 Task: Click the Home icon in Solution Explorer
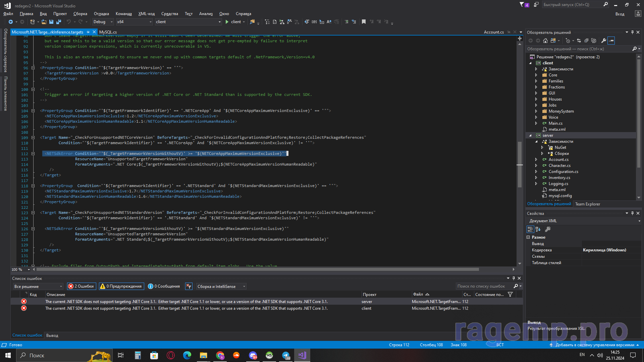[545, 41]
